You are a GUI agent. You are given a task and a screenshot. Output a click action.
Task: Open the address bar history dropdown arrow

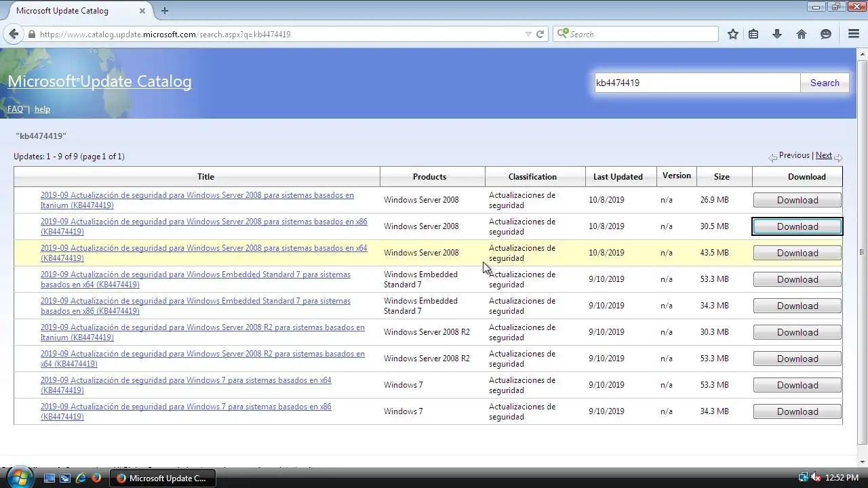(528, 34)
